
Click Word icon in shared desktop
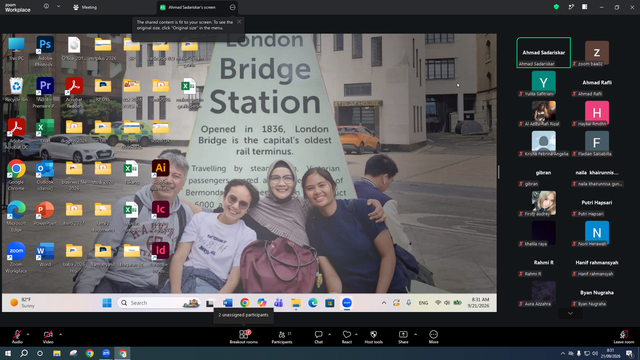(45, 254)
